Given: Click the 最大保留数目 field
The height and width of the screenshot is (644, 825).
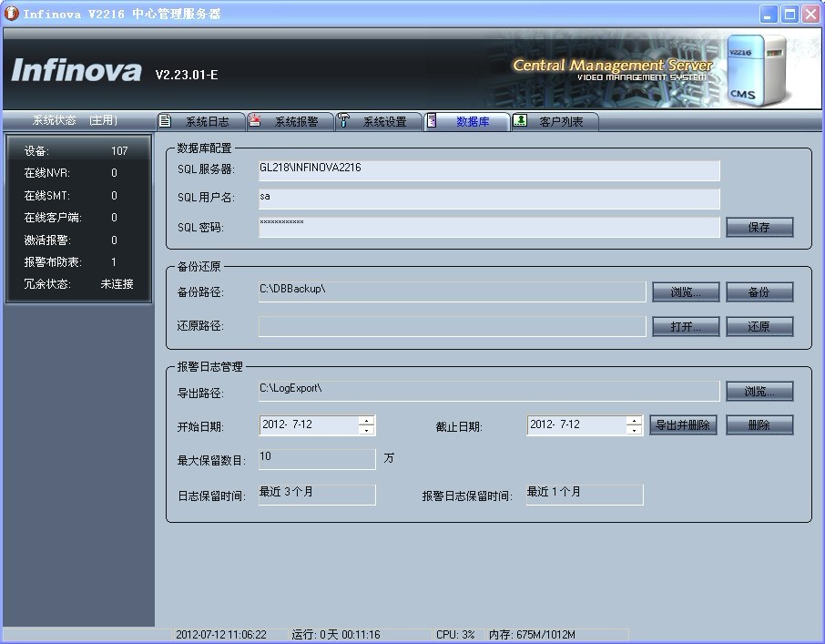Looking at the screenshot, I should [x=317, y=459].
